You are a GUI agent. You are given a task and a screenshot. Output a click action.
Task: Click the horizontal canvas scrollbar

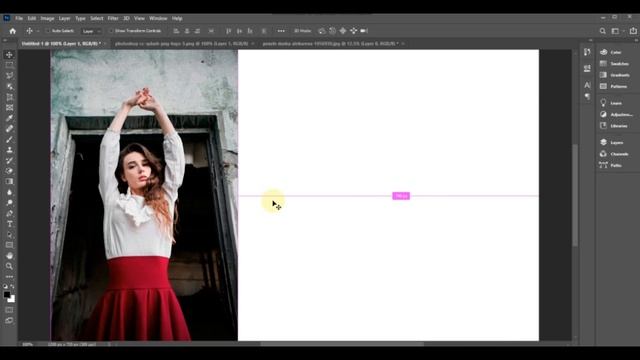[342, 344]
